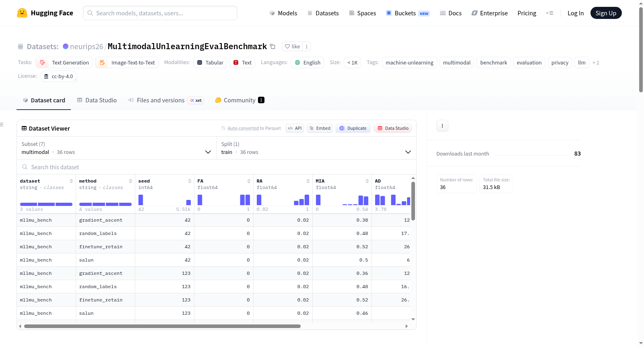This screenshot has width=644, height=347.
Task: Expand the Split train dropdown
Action: tap(316, 148)
